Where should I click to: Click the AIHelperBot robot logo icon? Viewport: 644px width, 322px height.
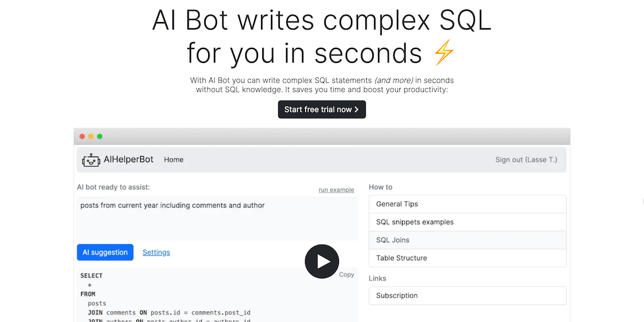coord(91,160)
